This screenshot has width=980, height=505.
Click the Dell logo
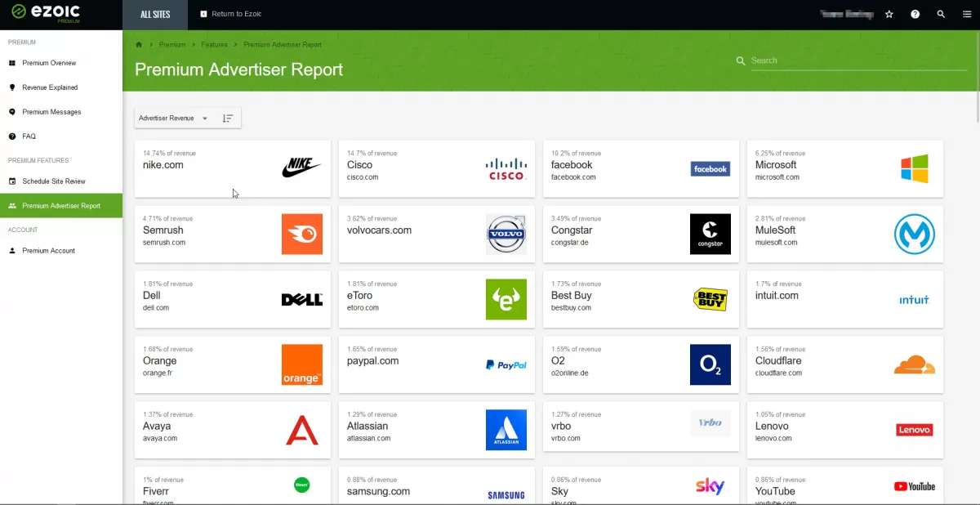click(302, 300)
